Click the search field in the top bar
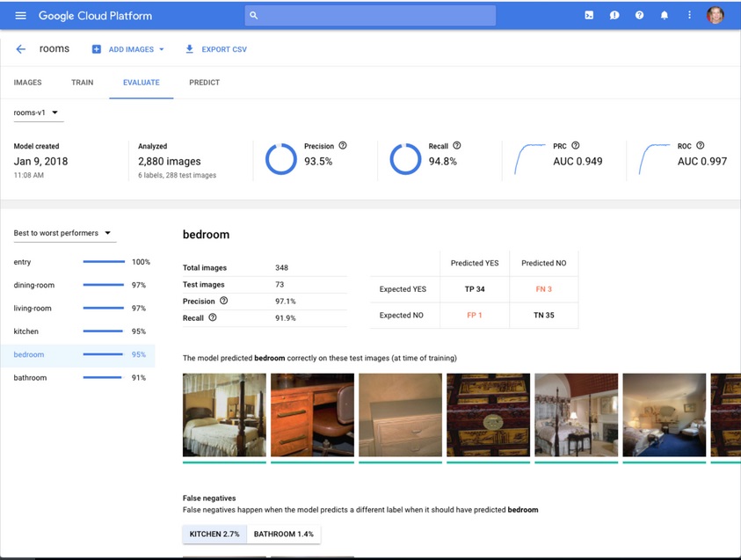 point(370,16)
